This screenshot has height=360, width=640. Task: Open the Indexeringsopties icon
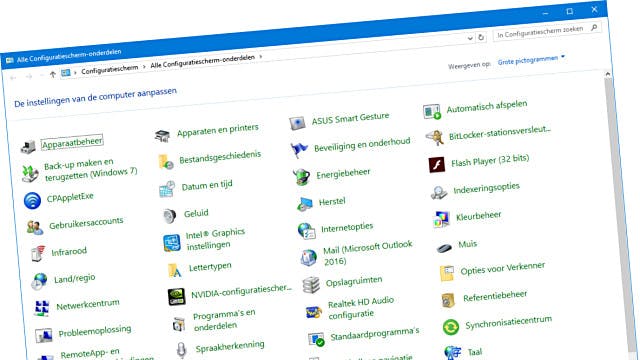point(439,192)
